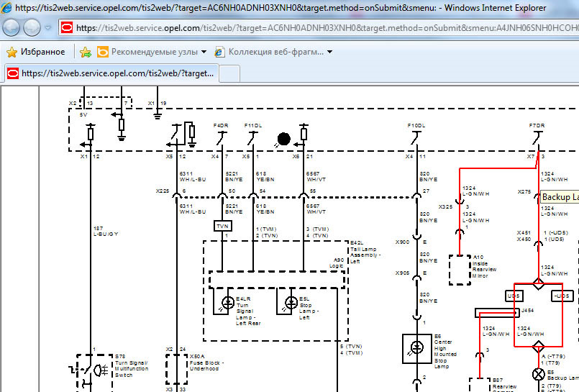Click the -UD5 option box
Image resolution: width=579 pixels, height=392 pixels.
click(562, 296)
